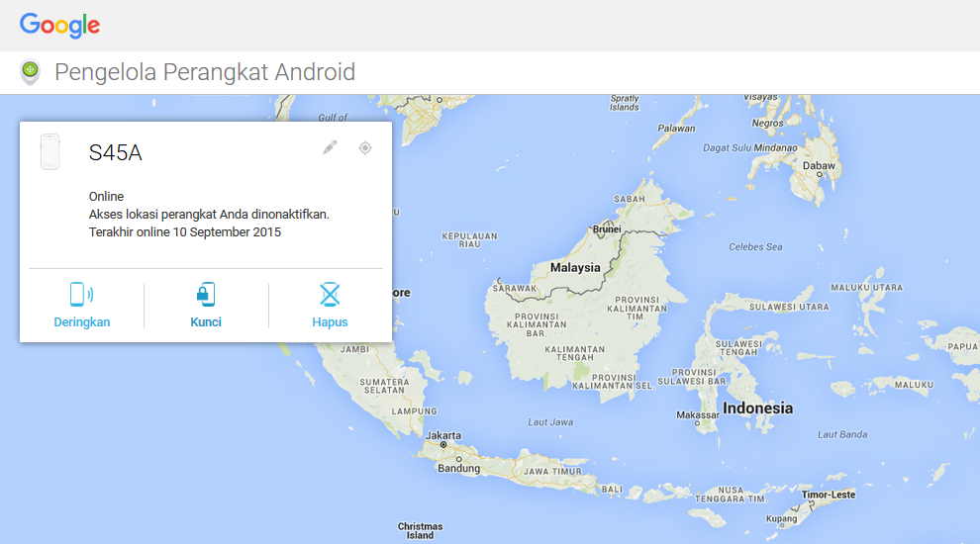Click the Papua label on the map
The height and width of the screenshot is (544, 980).
(x=962, y=346)
